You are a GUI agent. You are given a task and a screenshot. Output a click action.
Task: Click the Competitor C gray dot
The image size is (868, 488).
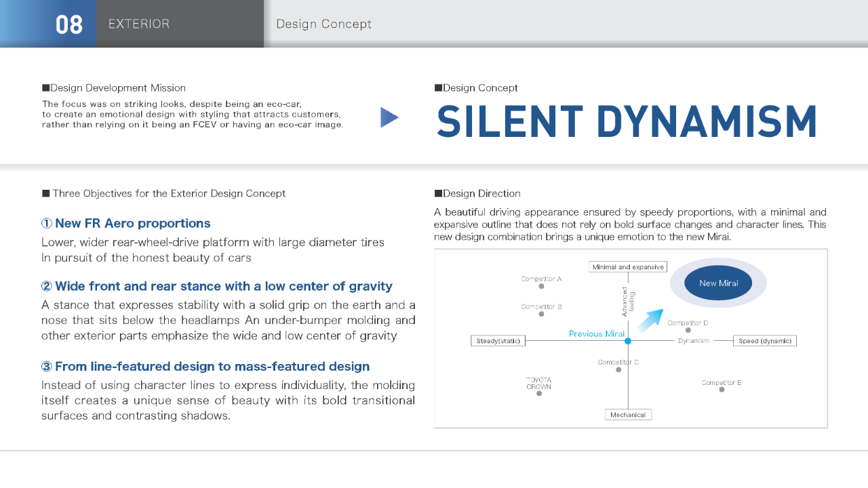pyautogui.click(x=618, y=369)
